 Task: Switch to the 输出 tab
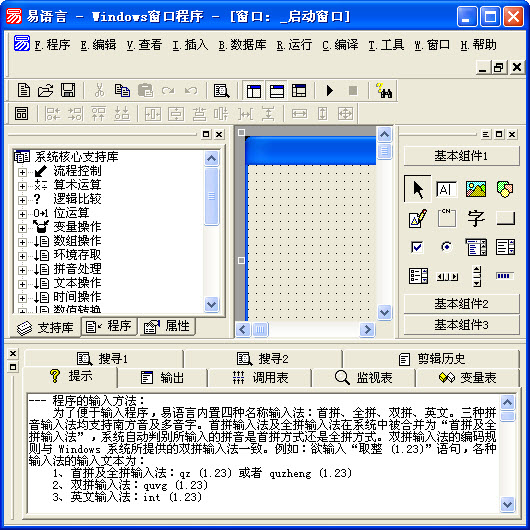point(162,377)
